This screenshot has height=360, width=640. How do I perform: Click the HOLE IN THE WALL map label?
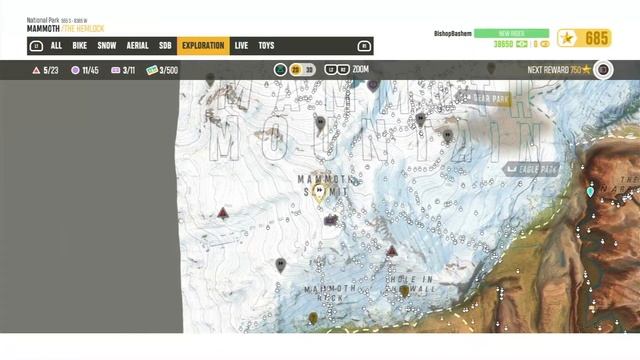click(x=411, y=284)
